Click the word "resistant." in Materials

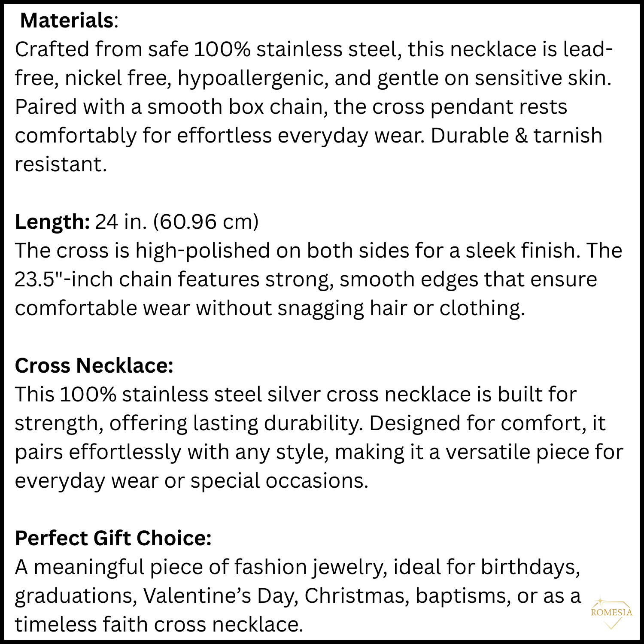(x=61, y=164)
